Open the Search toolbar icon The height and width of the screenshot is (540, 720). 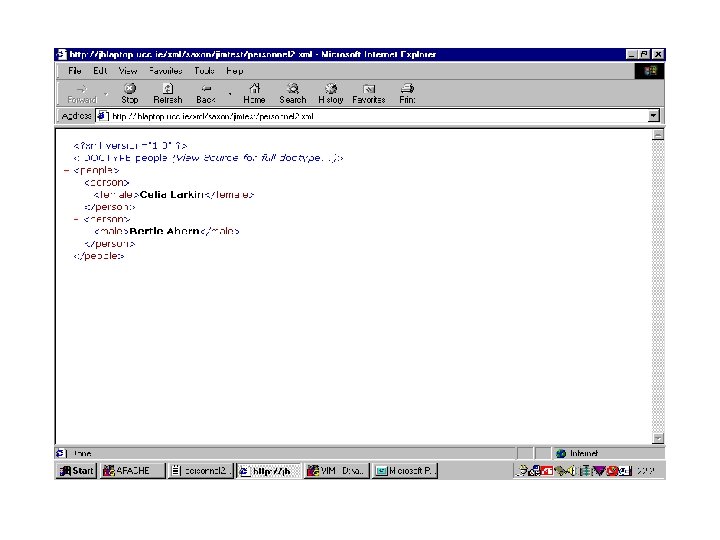coord(292,88)
